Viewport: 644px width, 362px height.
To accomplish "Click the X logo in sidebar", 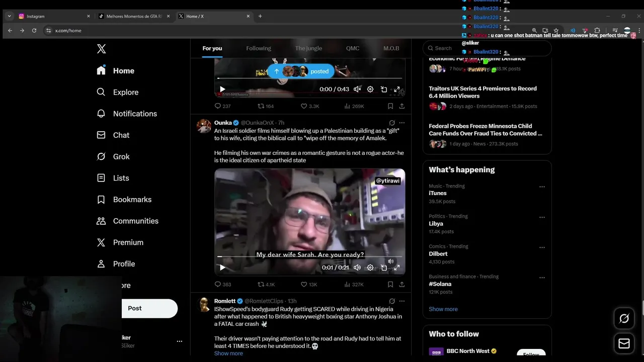I will 101,49.
